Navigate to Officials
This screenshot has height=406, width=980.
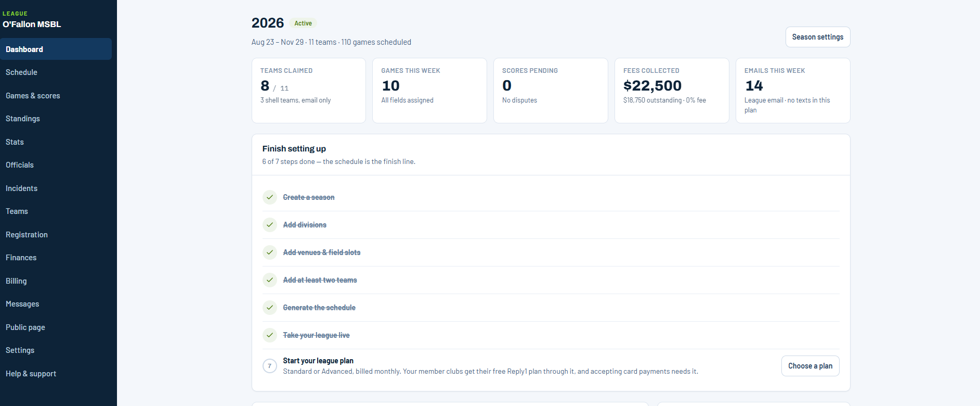pyautogui.click(x=56, y=165)
